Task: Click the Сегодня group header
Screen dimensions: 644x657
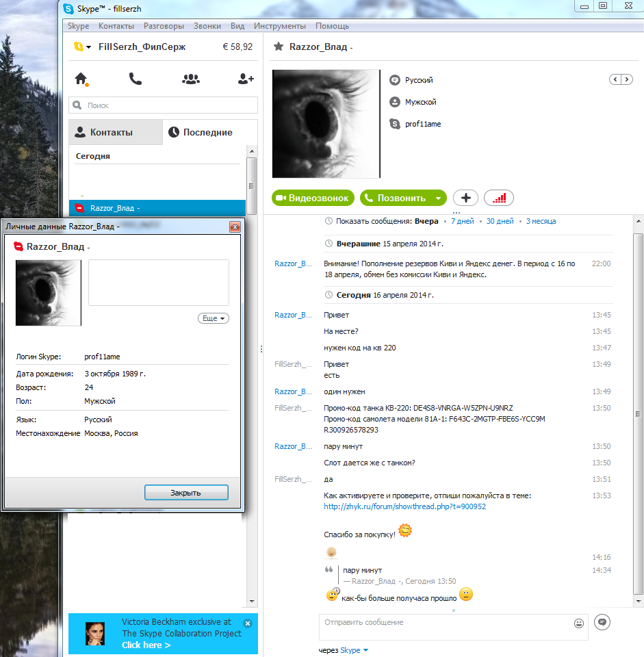Action: 93,156
